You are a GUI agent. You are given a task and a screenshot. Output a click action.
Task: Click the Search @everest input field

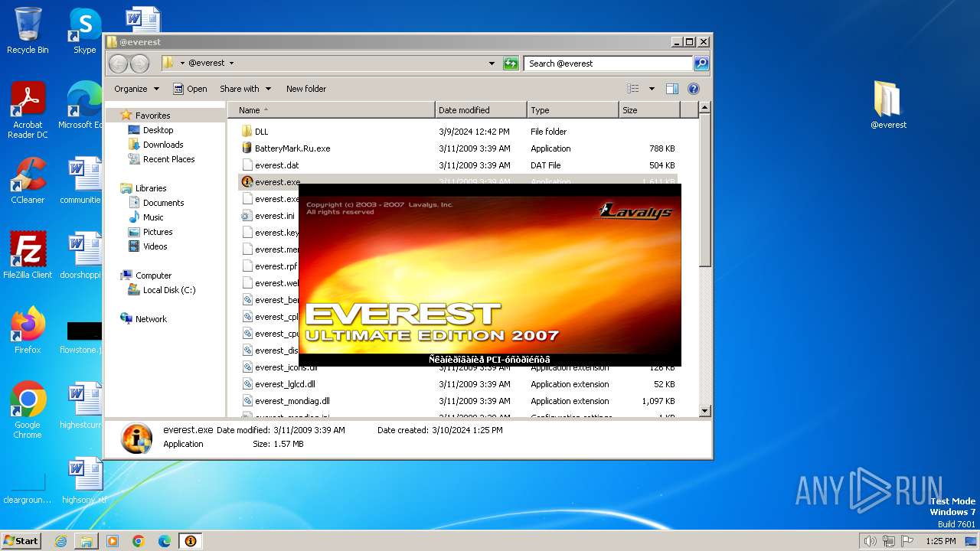[x=609, y=64]
